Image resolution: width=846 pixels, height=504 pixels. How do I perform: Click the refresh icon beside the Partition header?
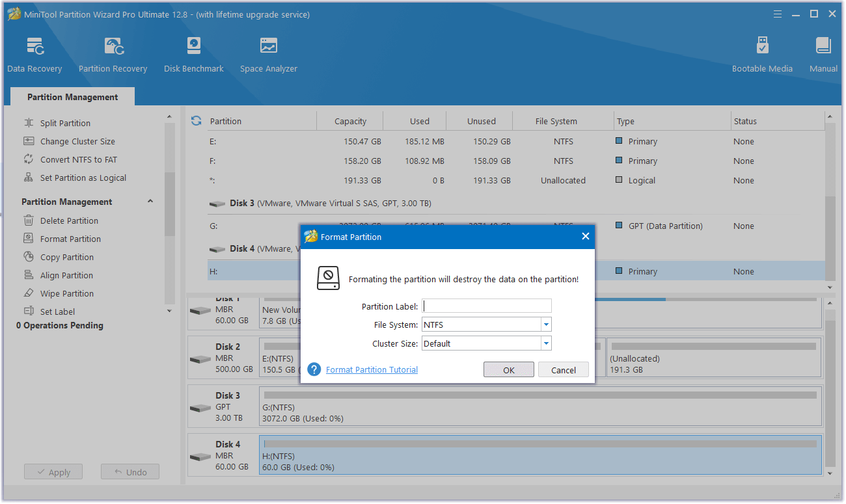pyautogui.click(x=196, y=121)
